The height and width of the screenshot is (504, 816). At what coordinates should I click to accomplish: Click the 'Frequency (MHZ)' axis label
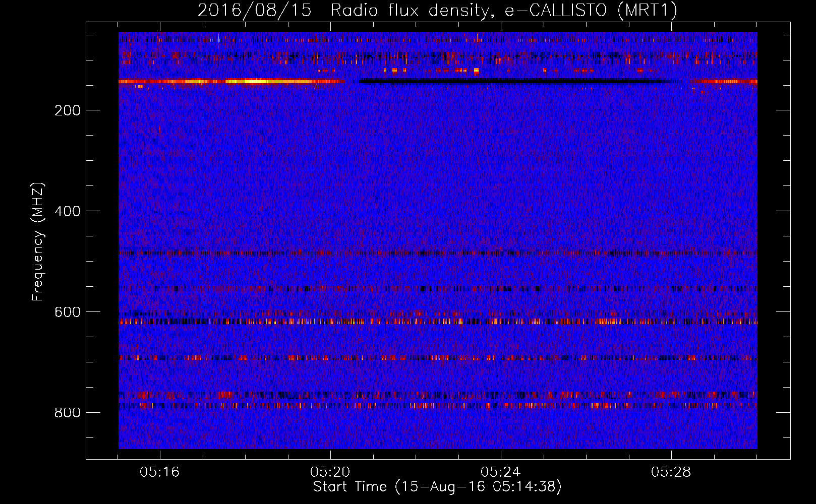click(37, 241)
